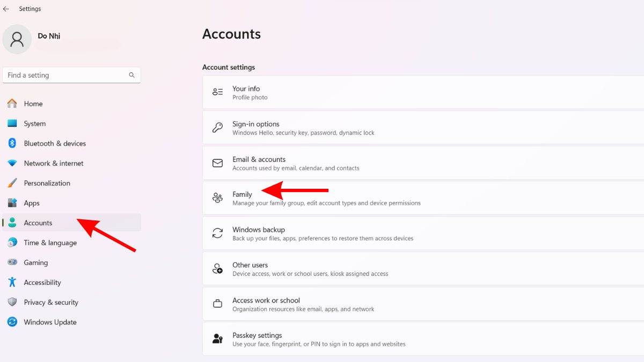Image resolution: width=644 pixels, height=362 pixels.
Task: Click the Family group icon
Action: click(x=217, y=198)
